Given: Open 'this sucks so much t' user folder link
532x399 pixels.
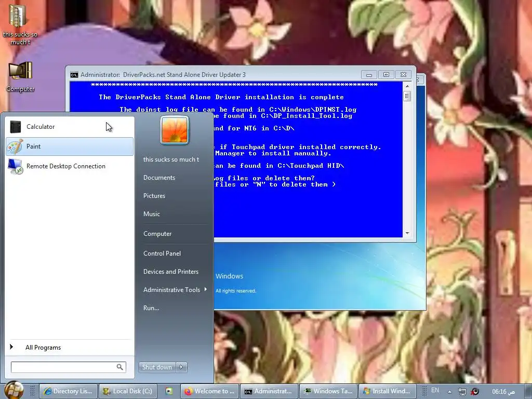Looking at the screenshot, I should [x=171, y=159].
